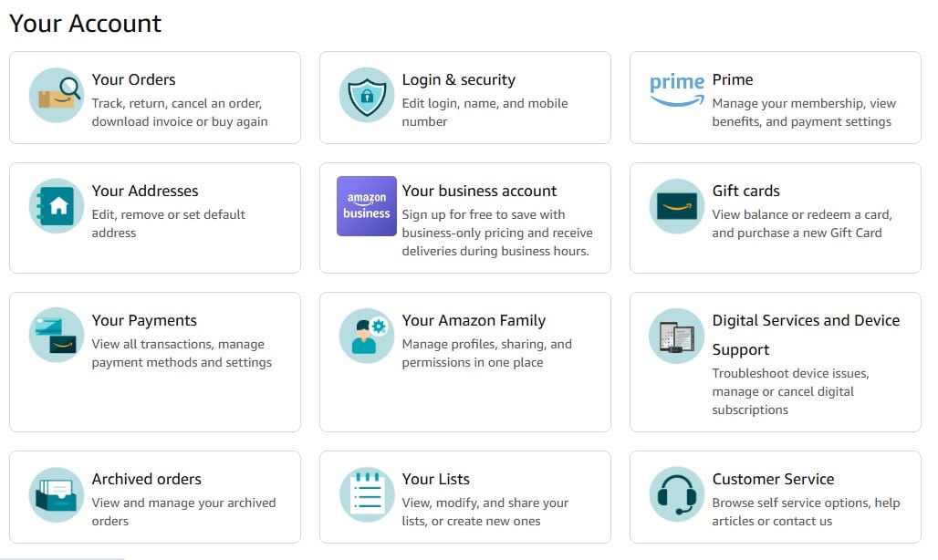Select the Gift cards heading
938x560 pixels.
[x=745, y=192]
